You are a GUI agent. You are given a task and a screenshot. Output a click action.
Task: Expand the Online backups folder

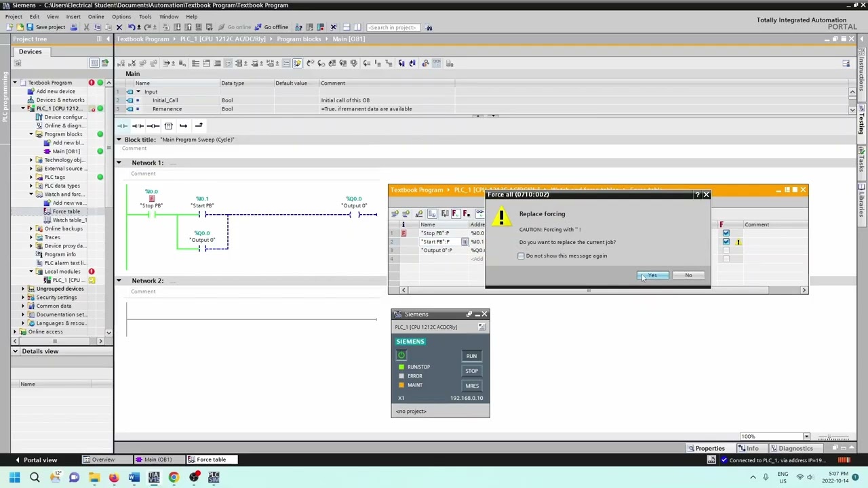pos(31,228)
